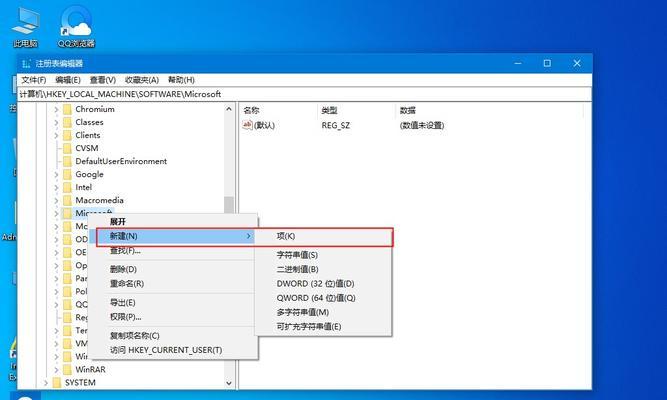
Task: Choose 权限(P)... in the context menu
Action: tap(173, 317)
